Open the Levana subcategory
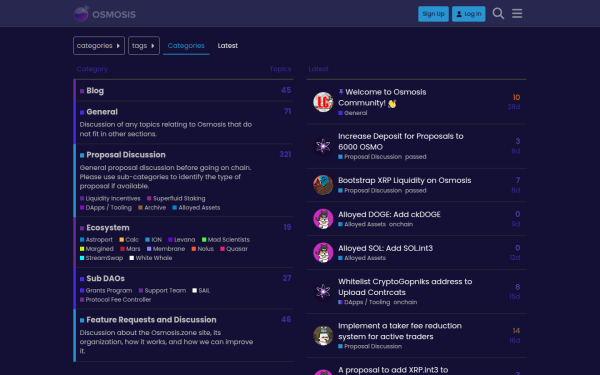 181,240
